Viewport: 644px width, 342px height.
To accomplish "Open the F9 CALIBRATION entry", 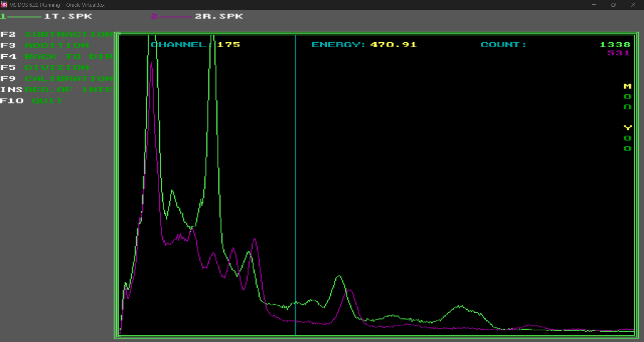I will (x=57, y=78).
